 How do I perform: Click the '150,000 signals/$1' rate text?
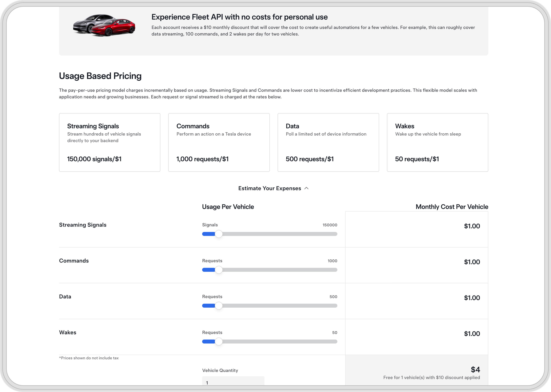[x=94, y=159]
